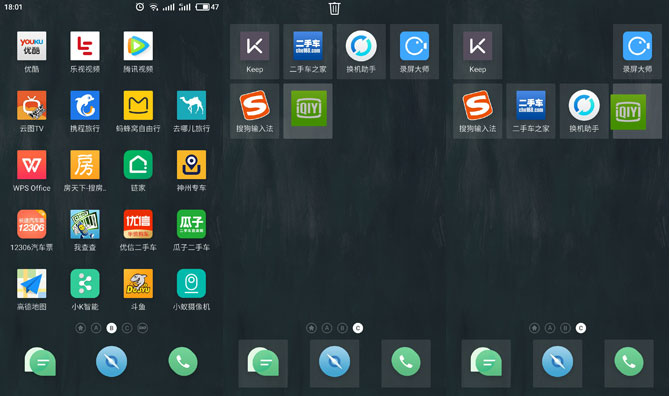Select dragged iQIYI icon on right screen
The width and height of the screenshot is (670, 396).
(x=628, y=112)
